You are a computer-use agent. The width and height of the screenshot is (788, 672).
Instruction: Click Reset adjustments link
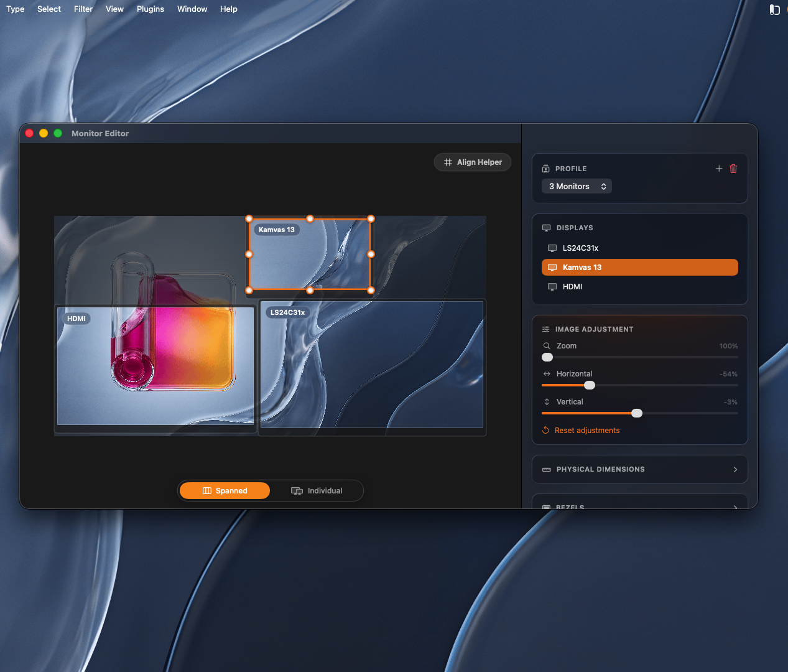(581, 431)
